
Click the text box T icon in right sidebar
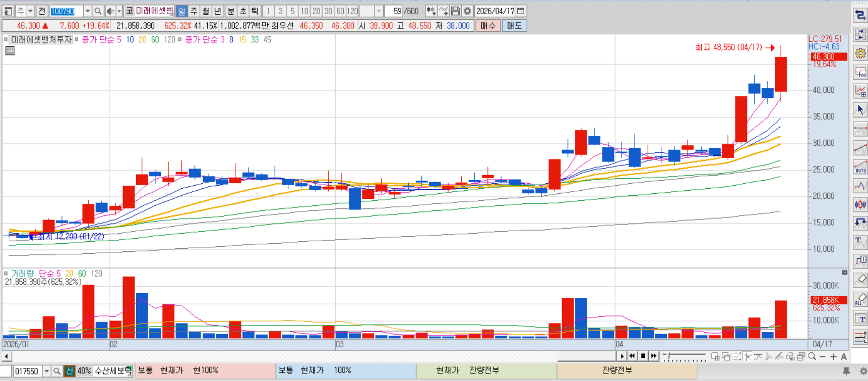coord(860,318)
